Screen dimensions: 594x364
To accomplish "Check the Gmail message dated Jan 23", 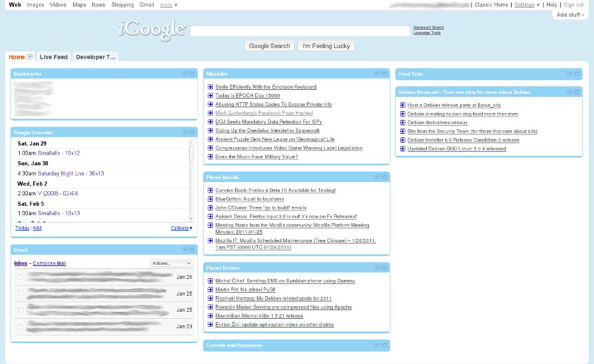I will (20, 326).
